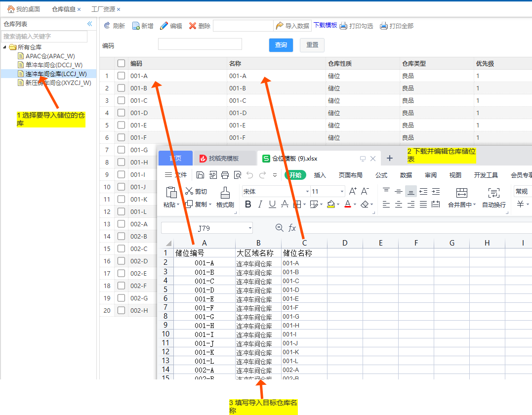Click the font color red A swatch
The height and width of the screenshot is (415, 532).
[347, 204]
